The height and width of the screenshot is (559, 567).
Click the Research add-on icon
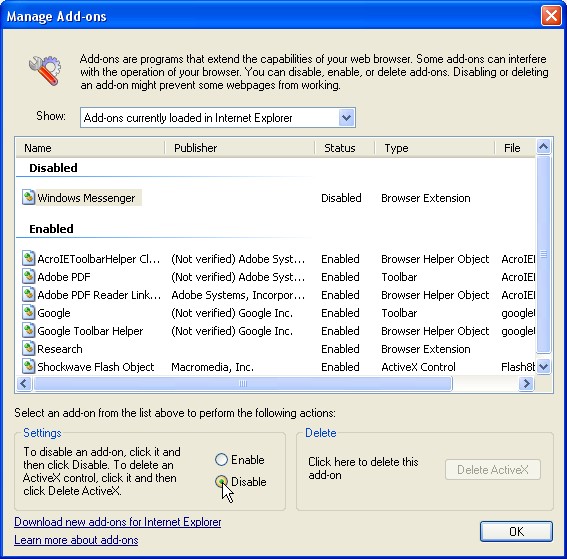29,349
